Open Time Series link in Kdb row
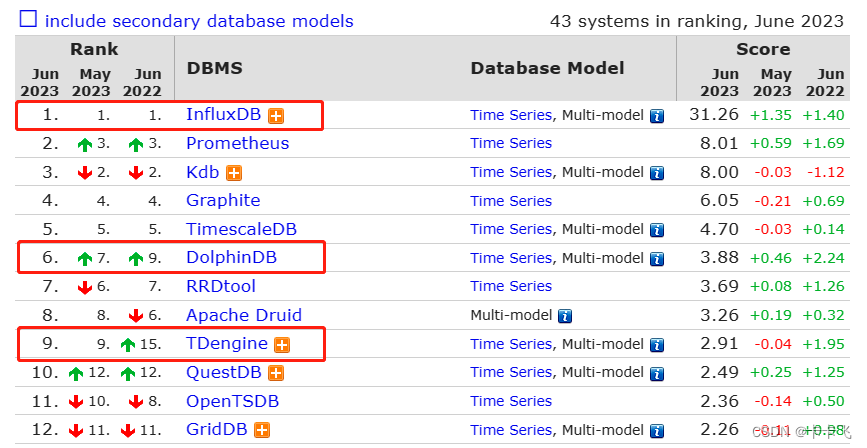This screenshot has height=448, width=867. pos(511,172)
